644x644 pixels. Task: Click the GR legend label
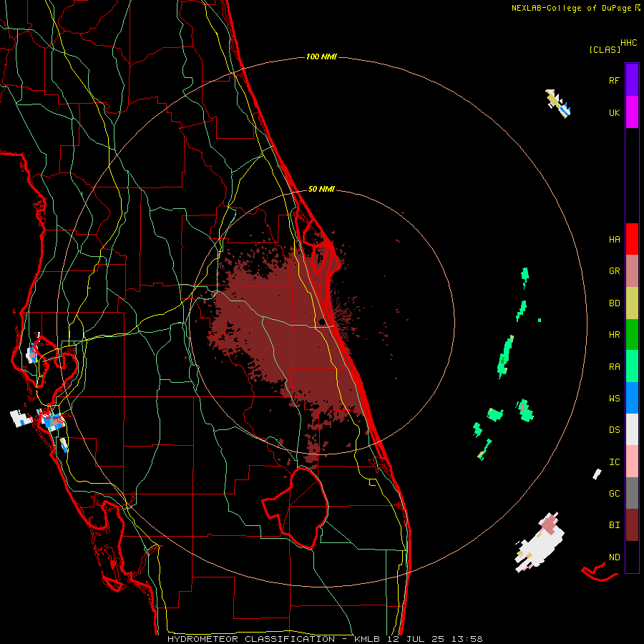614,271
